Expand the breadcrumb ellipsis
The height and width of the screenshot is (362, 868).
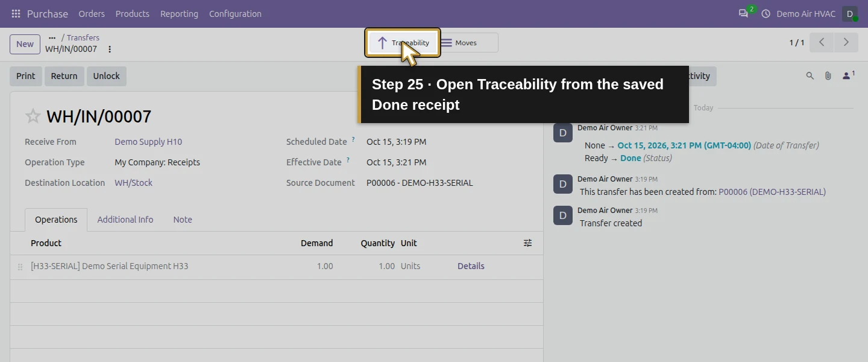tap(52, 37)
